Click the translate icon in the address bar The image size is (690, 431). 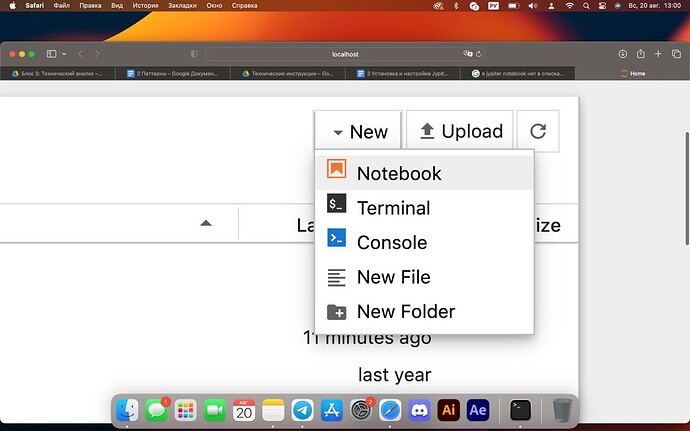(467, 54)
